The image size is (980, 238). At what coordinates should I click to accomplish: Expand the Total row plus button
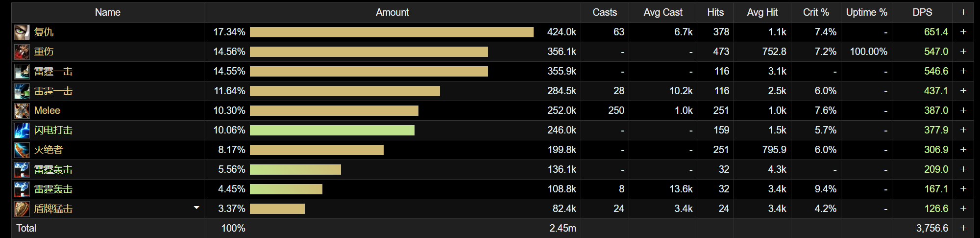[963, 228]
